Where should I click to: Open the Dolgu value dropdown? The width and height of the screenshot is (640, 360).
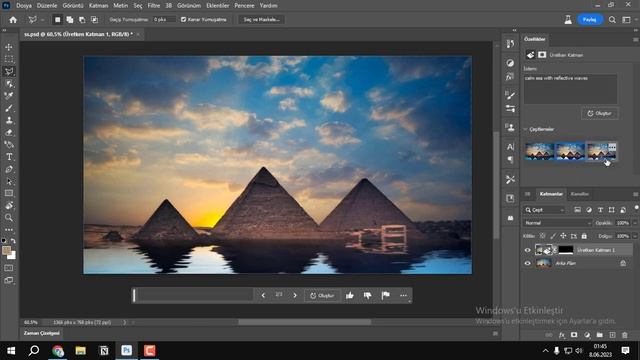(635, 236)
